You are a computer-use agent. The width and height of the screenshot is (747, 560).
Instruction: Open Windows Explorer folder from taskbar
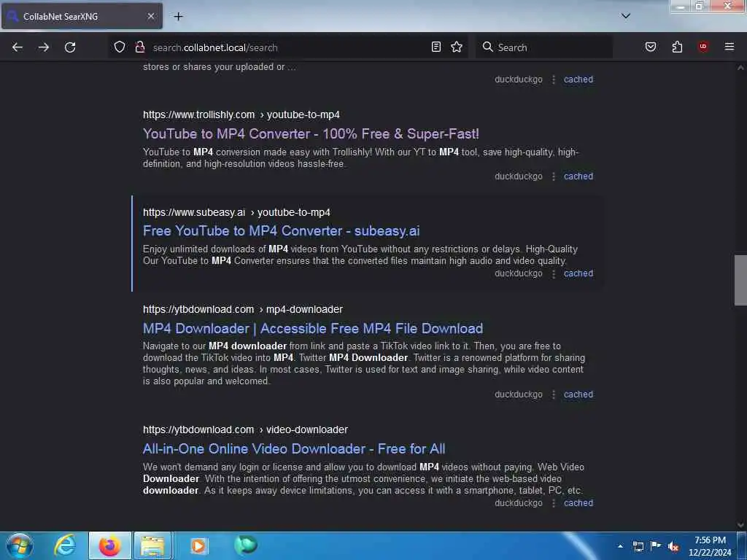pos(152,545)
